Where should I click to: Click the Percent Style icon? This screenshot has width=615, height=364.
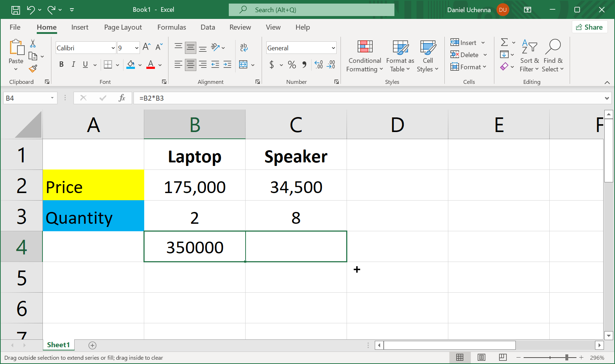[292, 65]
